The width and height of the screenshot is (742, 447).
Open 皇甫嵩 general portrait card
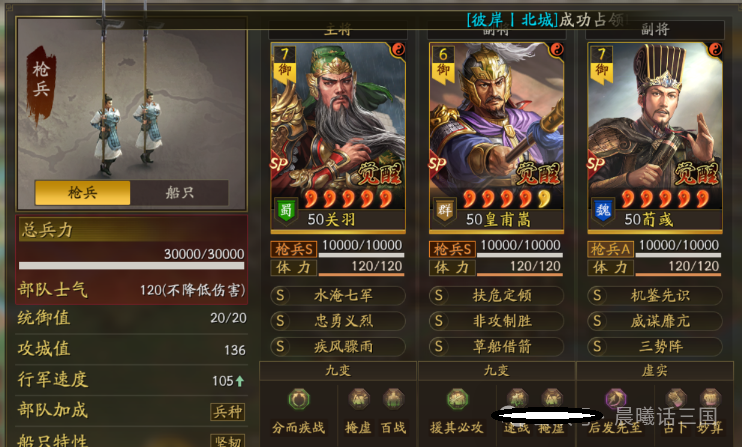point(496,137)
